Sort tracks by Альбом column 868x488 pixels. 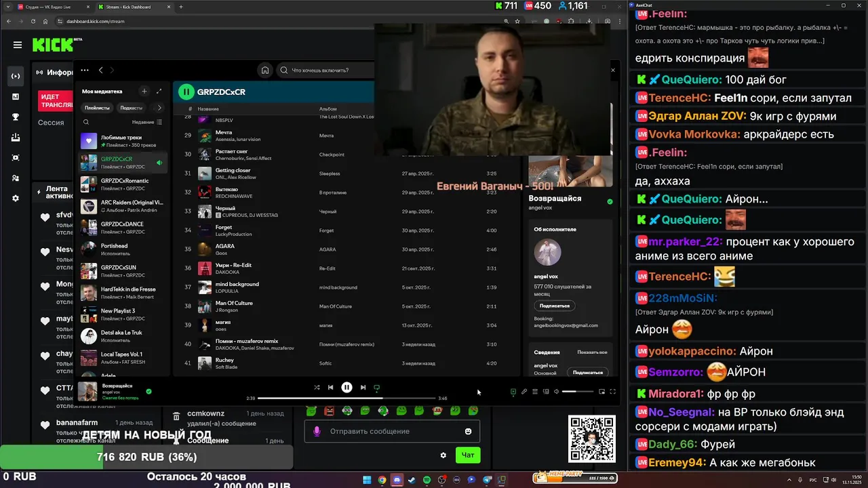[x=328, y=109]
